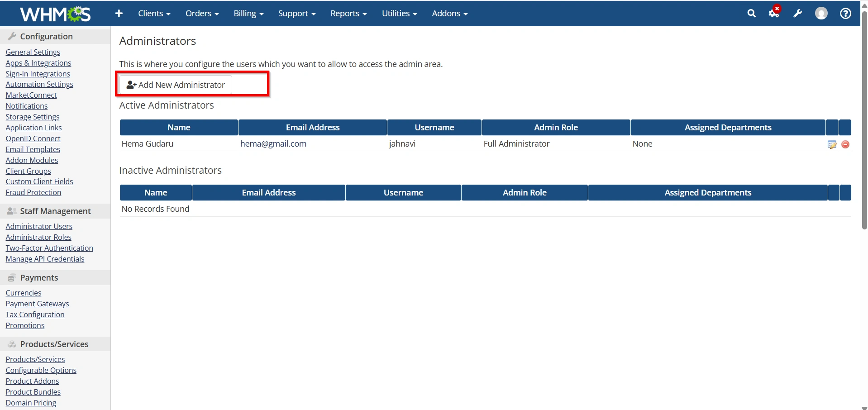Open Custom Client Fields link
This screenshot has width=868, height=410.
point(39,181)
